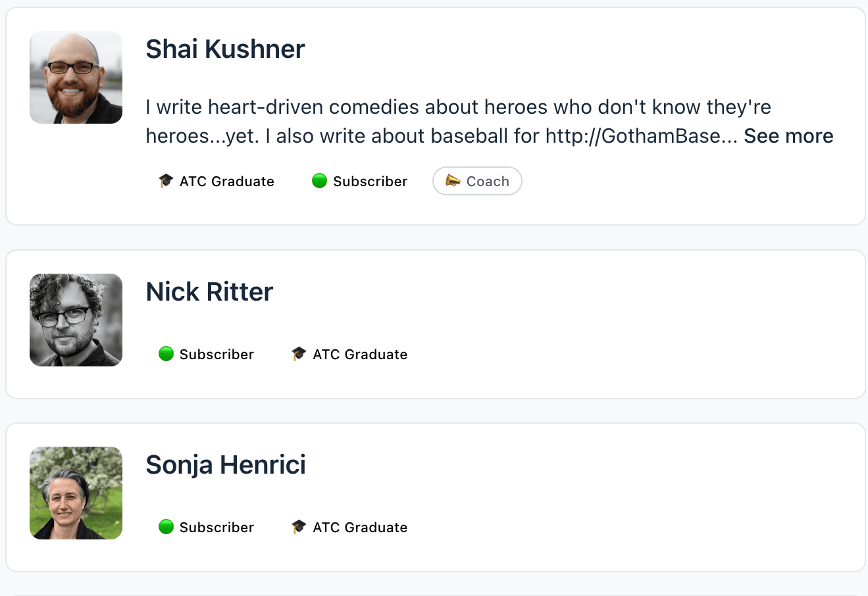The width and height of the screenshot is (868, 596).
Task: Open Sonja Henrici's profile by name
Action: [x=226, y=465]
